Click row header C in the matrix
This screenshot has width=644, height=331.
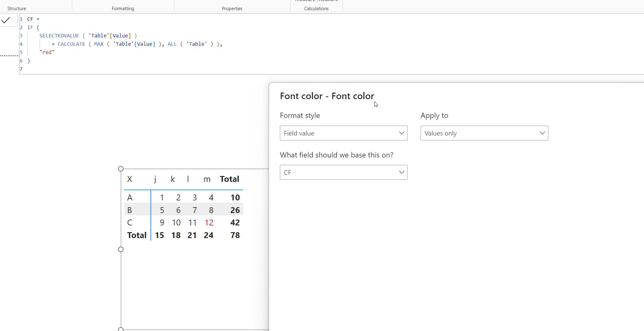[x=130, y=223]
